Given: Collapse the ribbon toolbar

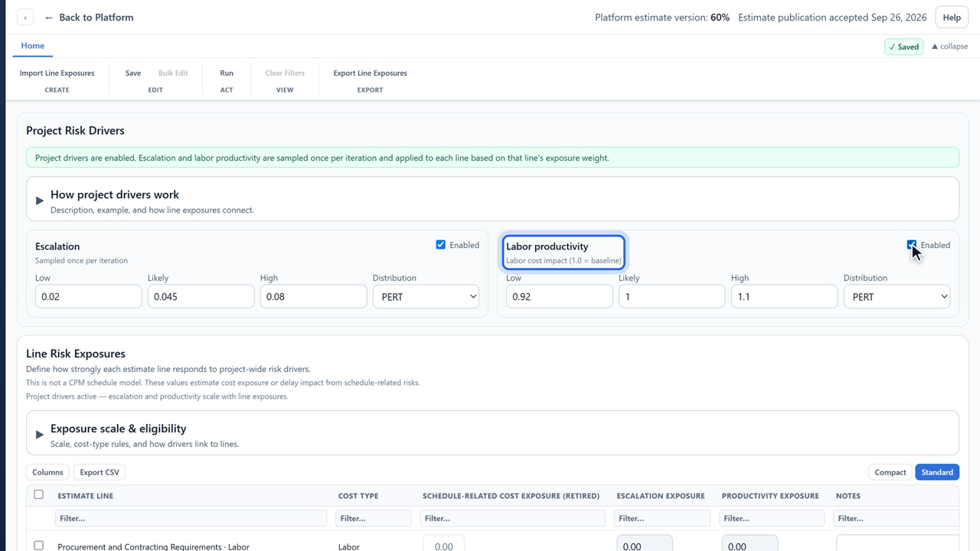Looking at the screenshot, I should (x=949, y=47).
